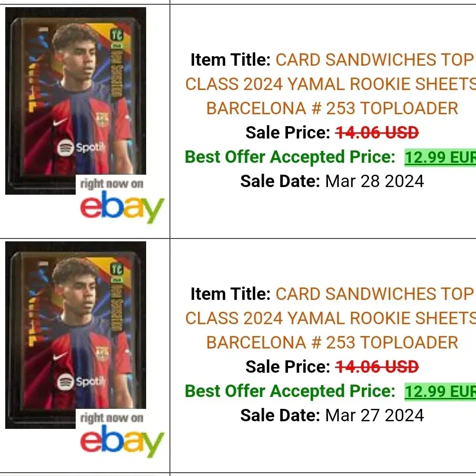Click the green YC badge on the Mar 28 card
This screenshot has width=476, height=476.
pyautogui.click(x=117, y=35)
